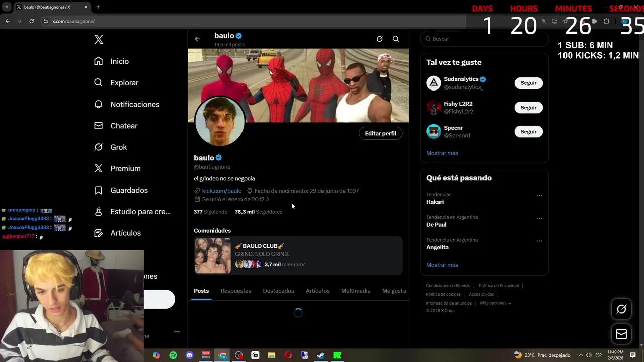Open the De Paul trend
Screen dimensions: 644x362
click(436, 224)
